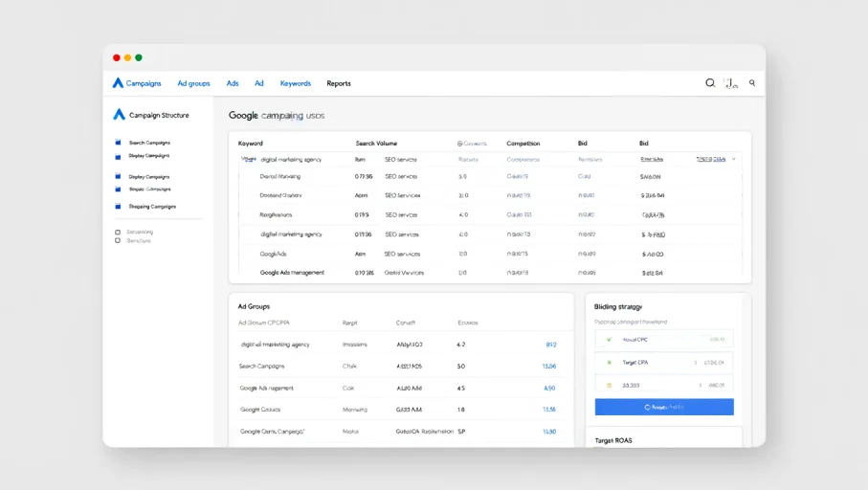Click the yellow checkbox in the third bidding strategy row
Image resolution: width=868 pixels, height=490 pixels.
[x=608, y=385]
